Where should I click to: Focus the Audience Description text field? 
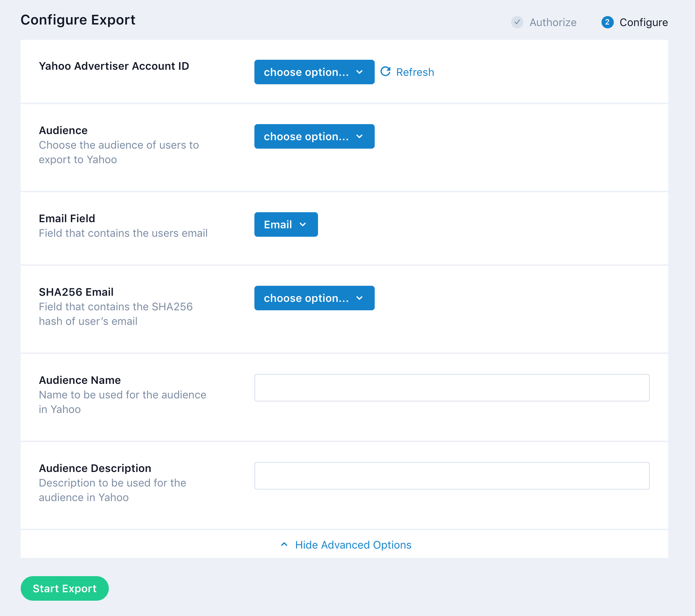pos(452,476)
